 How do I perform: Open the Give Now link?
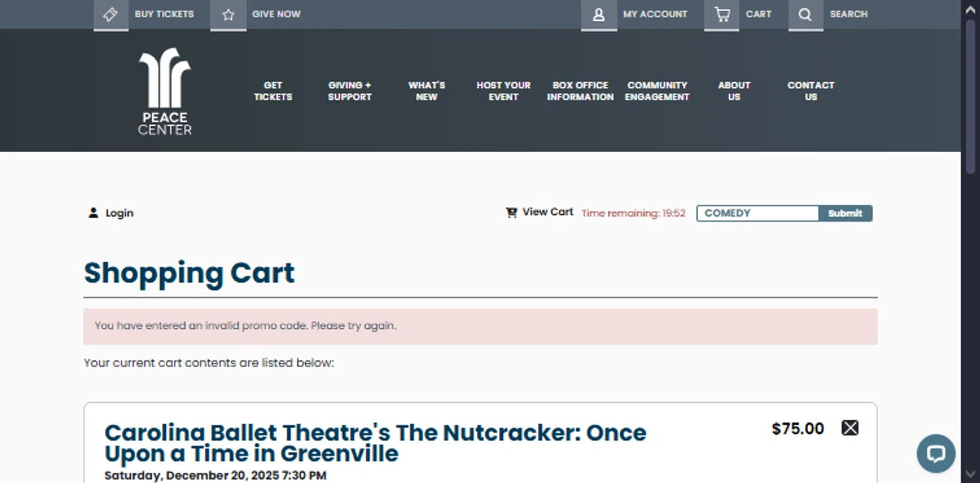(x=276, y=14)
